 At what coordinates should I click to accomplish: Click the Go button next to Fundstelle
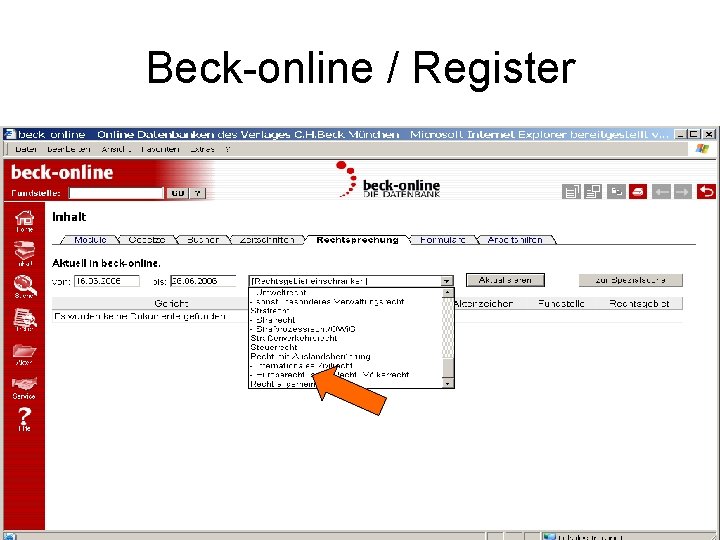(x=177, y=193)
